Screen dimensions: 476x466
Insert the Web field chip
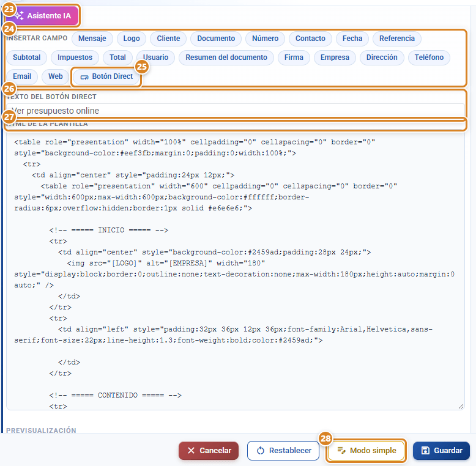(56, 76)
